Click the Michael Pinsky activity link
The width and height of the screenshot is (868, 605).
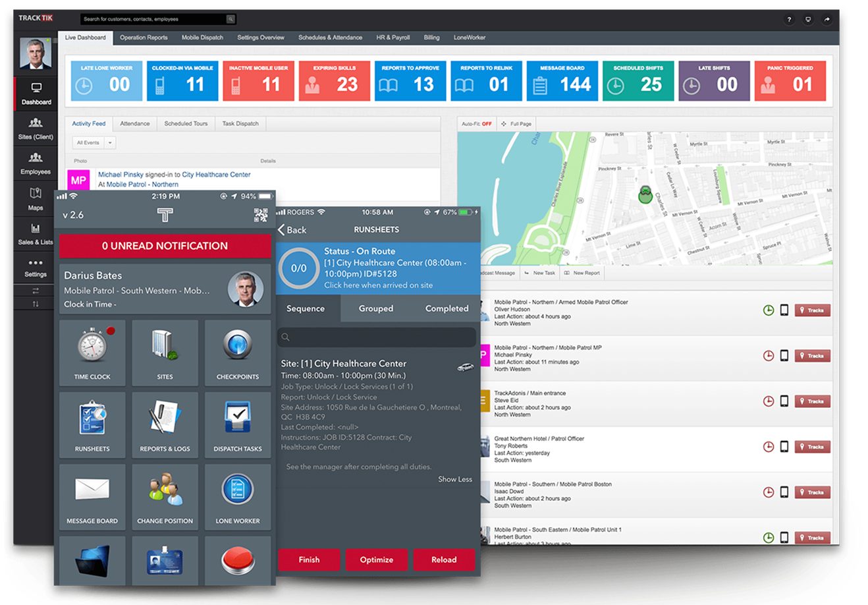click(121, 175)
